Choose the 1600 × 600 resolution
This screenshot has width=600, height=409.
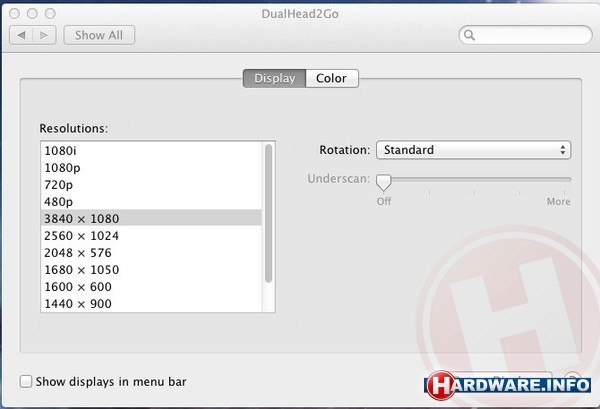point(151,287)
